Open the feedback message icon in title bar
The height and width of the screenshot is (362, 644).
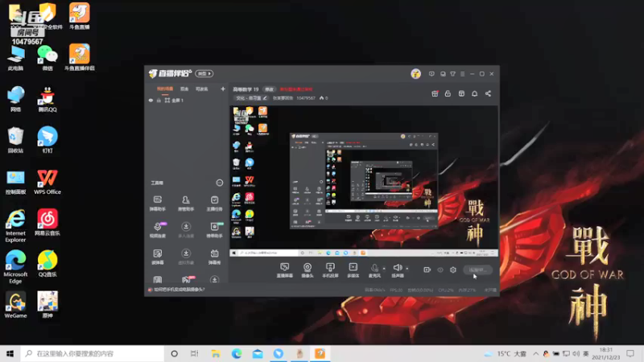(431, 74)
